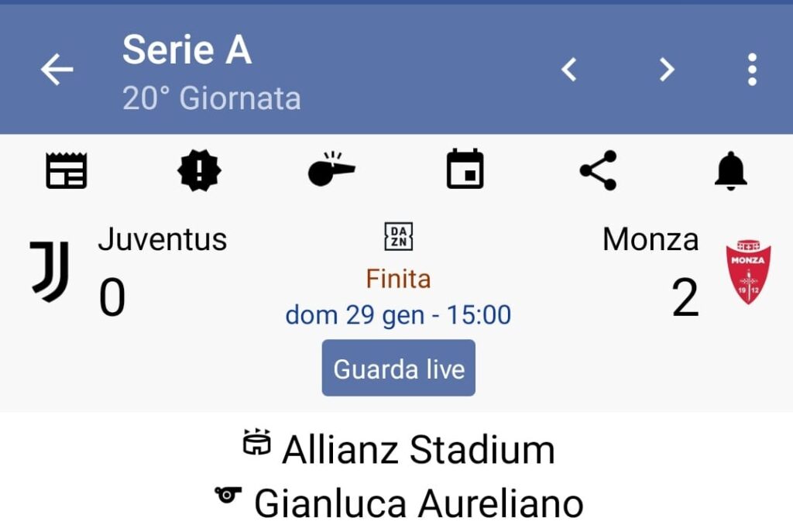The width and height of the screenshot is (793, 532).
Task: Select the Juventus team name
Action: click(163, 240)
